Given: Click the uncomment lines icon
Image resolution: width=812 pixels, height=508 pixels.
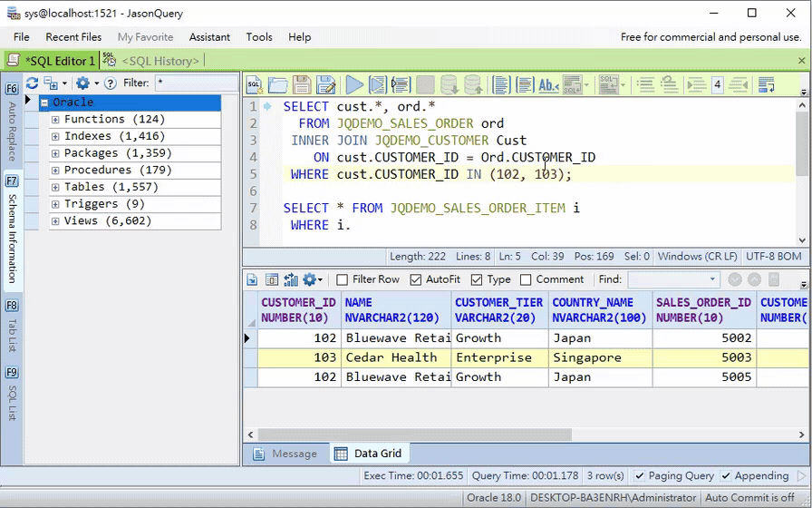Looking at the screenshot, I should (670, 84).
